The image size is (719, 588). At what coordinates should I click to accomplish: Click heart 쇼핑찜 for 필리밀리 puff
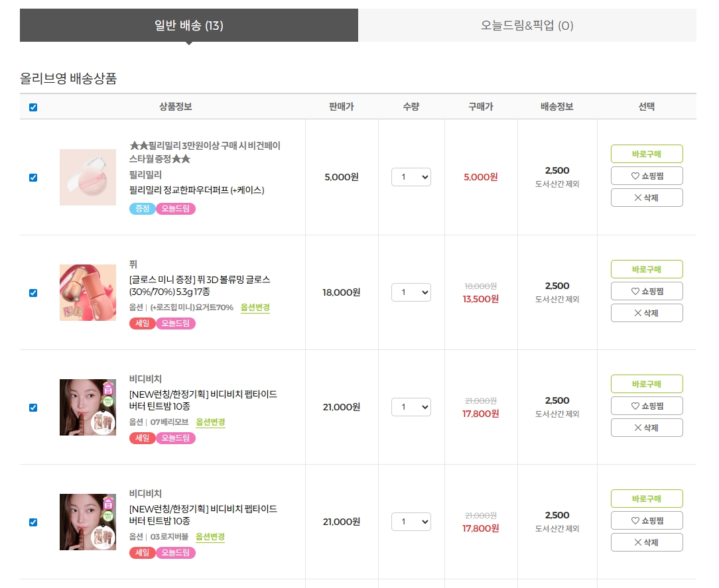coord(647,176)
